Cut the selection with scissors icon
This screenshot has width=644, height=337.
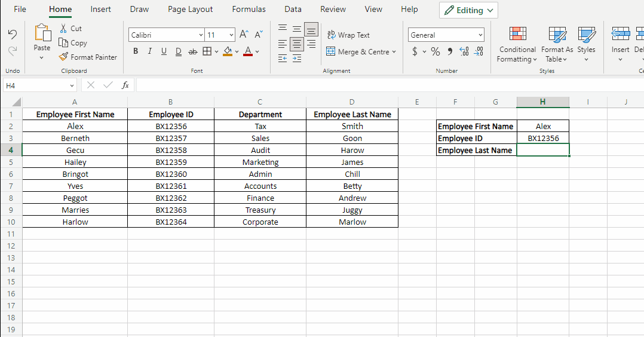click(x=63, y=28)
